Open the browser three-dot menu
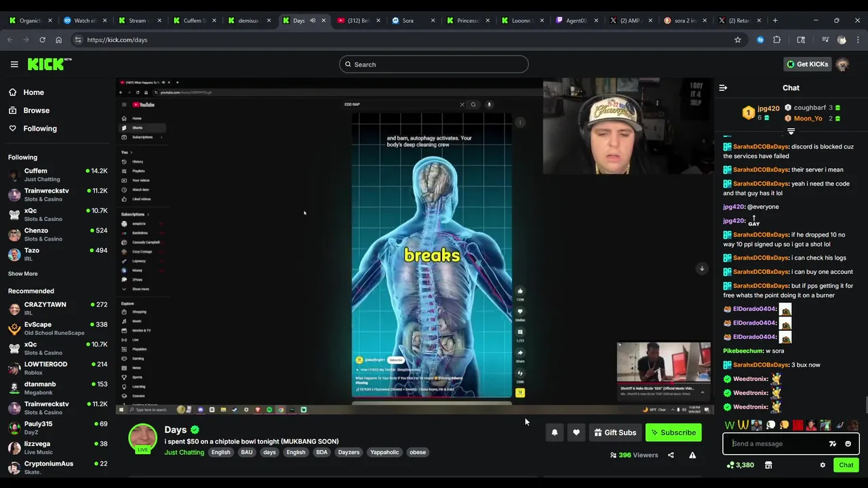868x488 pixels. click(x=858, y=40)
